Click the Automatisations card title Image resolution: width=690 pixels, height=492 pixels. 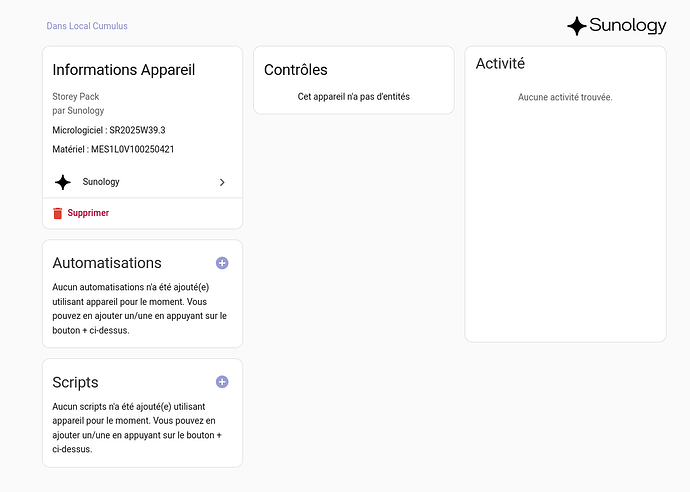(106, 263)
